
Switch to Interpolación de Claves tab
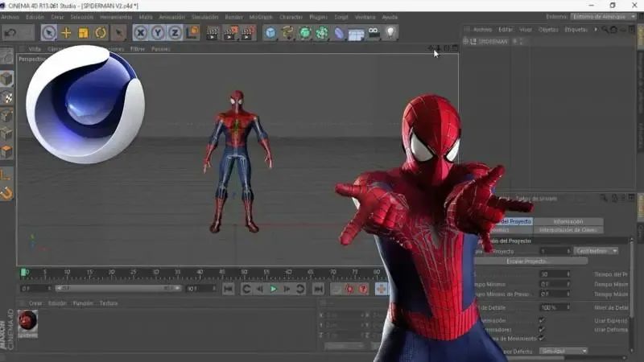pos(568,230)
